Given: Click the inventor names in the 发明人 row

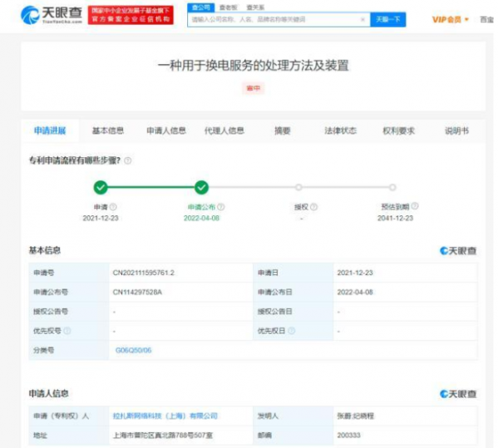Looking at the screenshot, I should [x=355, y=416].
